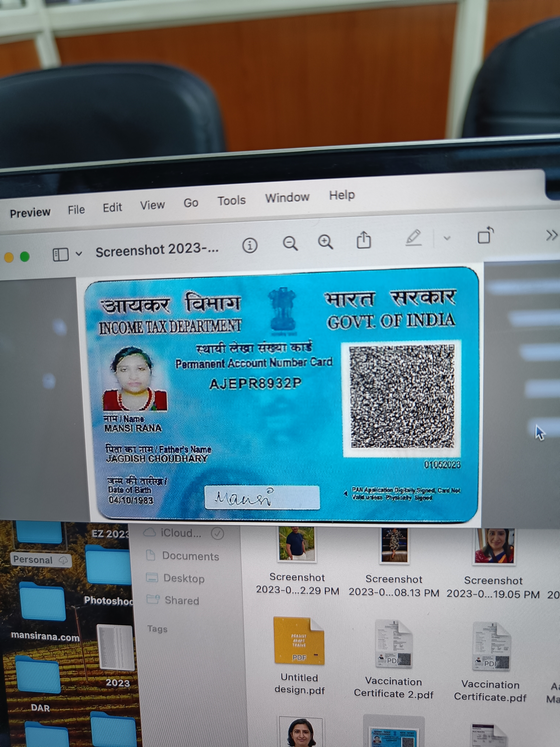The width and height of the screenshot is (560, 747).
Task: Show more toolbar items via double chevron
Action: (551, 235)
